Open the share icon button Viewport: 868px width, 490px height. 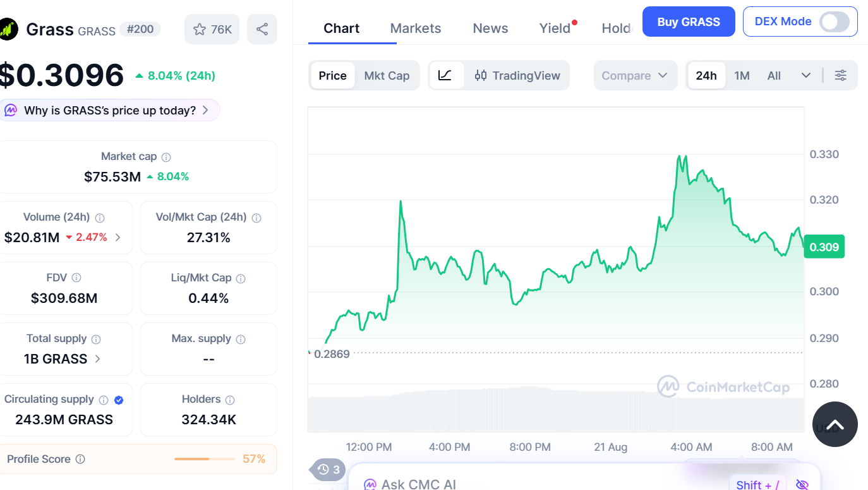coord(262,29)
